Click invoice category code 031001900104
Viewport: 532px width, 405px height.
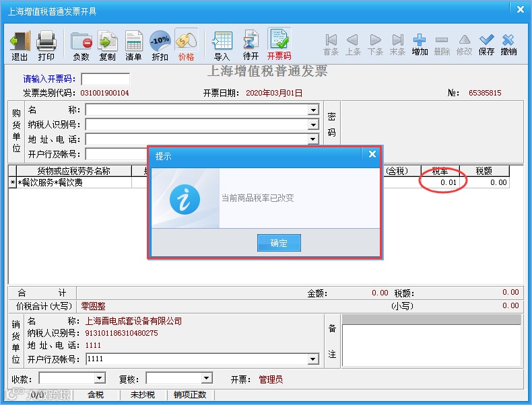(104, 93)
